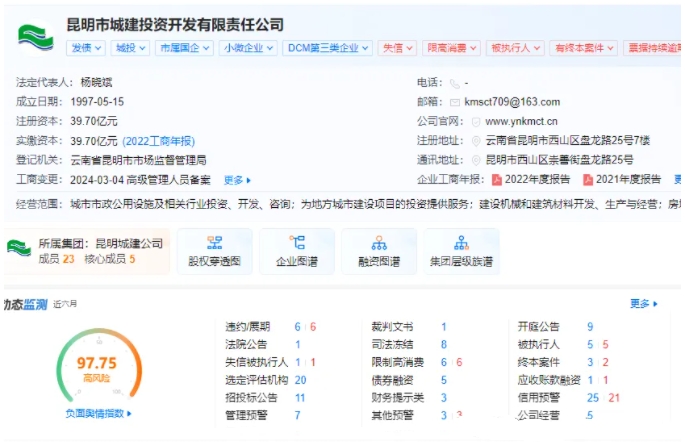Click the group 成员 count 23
The width and height of the screenshot is (685, 442).
[69, 259]
